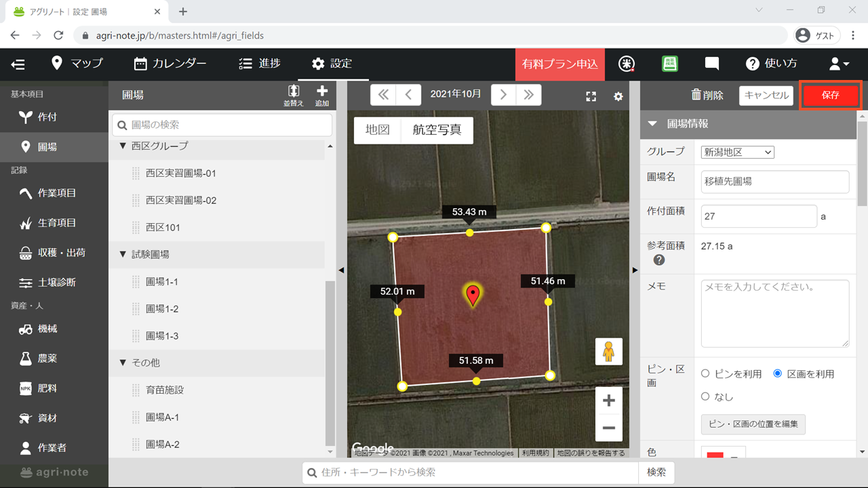Switch to 航空写真 map view
868x488 pixels.
[x=437, y=130]
